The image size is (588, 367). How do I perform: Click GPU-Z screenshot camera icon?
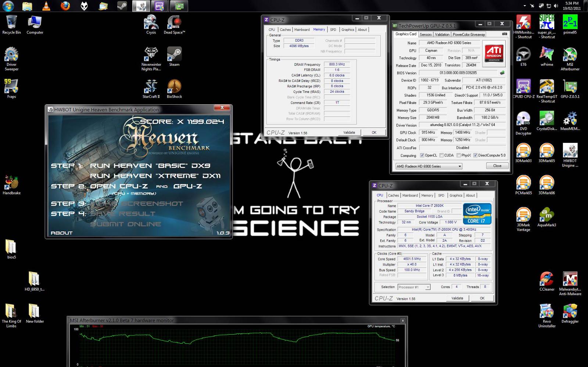click(505, 34)
